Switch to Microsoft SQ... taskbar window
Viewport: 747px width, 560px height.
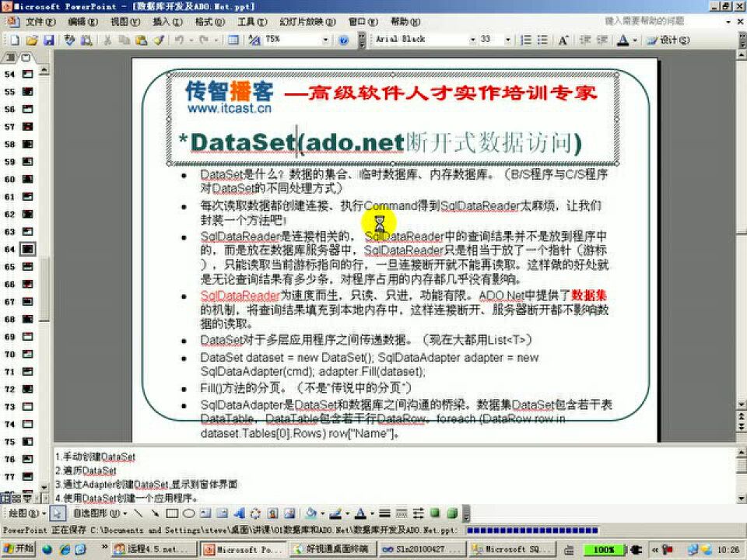(512, 549)
